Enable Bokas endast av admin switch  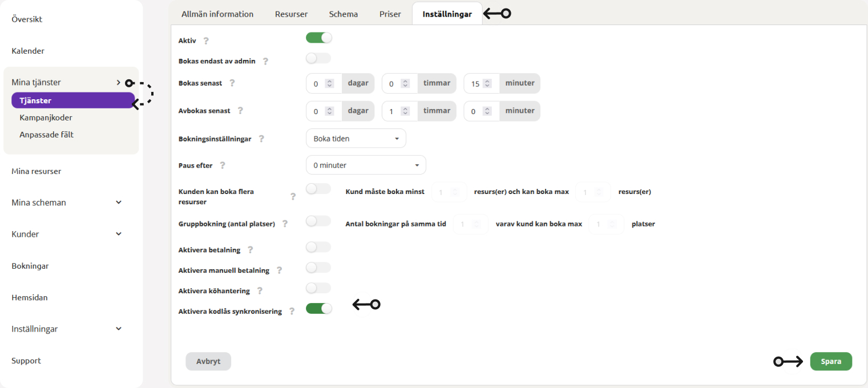(x=318, y=58)
